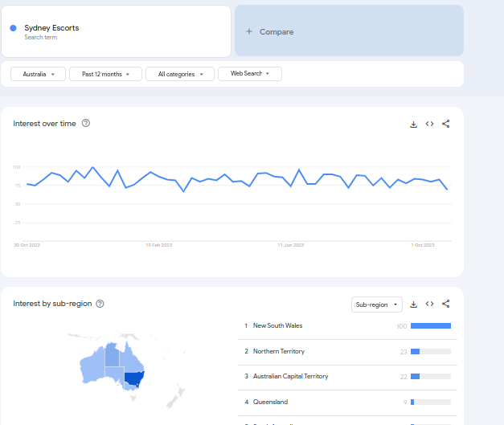Open help for Interest over time

click(86, 123)
